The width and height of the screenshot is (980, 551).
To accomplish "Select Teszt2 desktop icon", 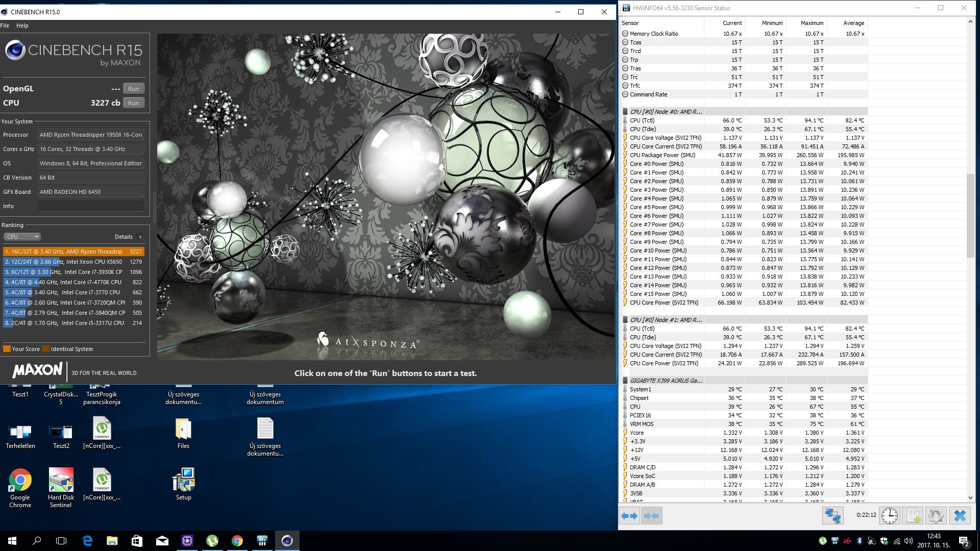I will pyautogui.click(x=61, y=437).
